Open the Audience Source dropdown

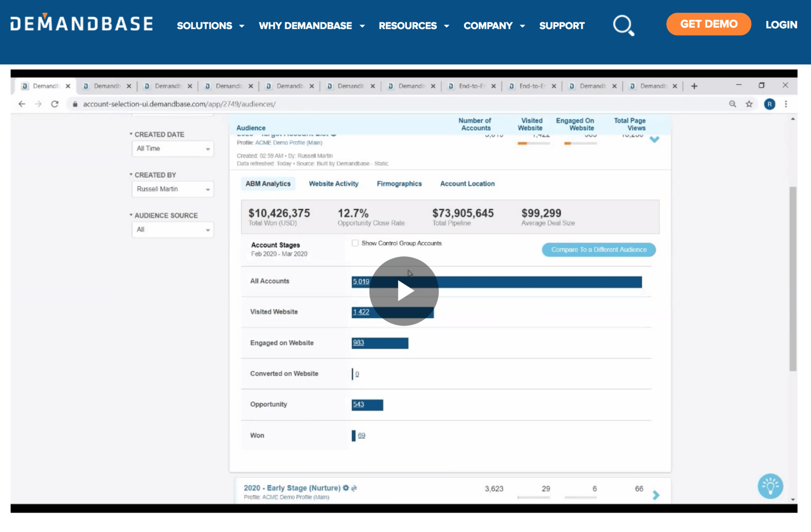point(173,230)
